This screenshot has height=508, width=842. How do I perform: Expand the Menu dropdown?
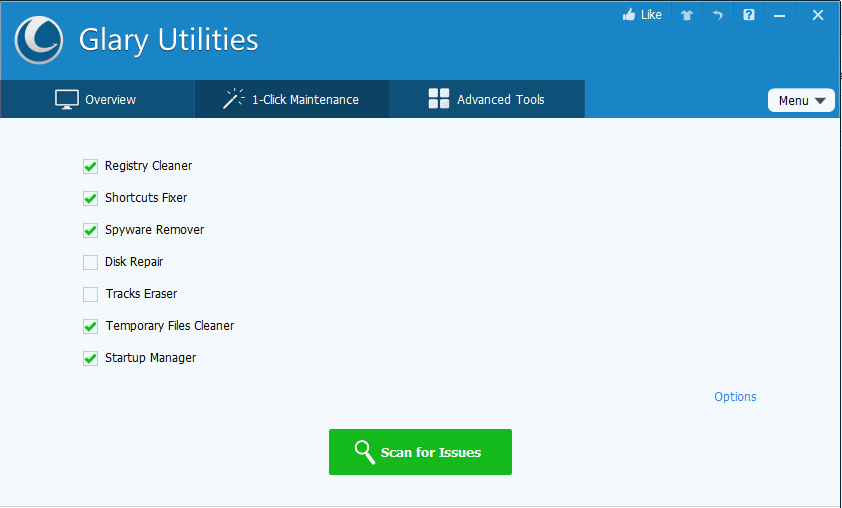coord(801,100)
